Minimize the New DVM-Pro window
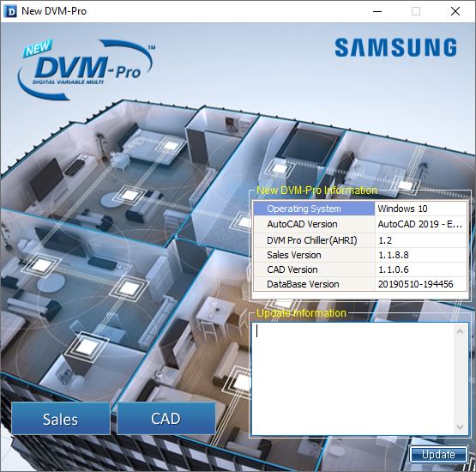The height and width of the screenshot is (472, 476). coord(377,11)
